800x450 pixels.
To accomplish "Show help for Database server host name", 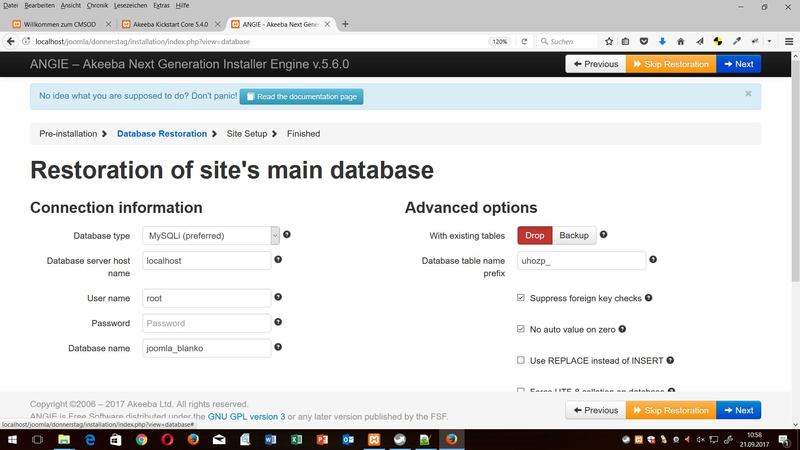I will (x=278, y=260).
